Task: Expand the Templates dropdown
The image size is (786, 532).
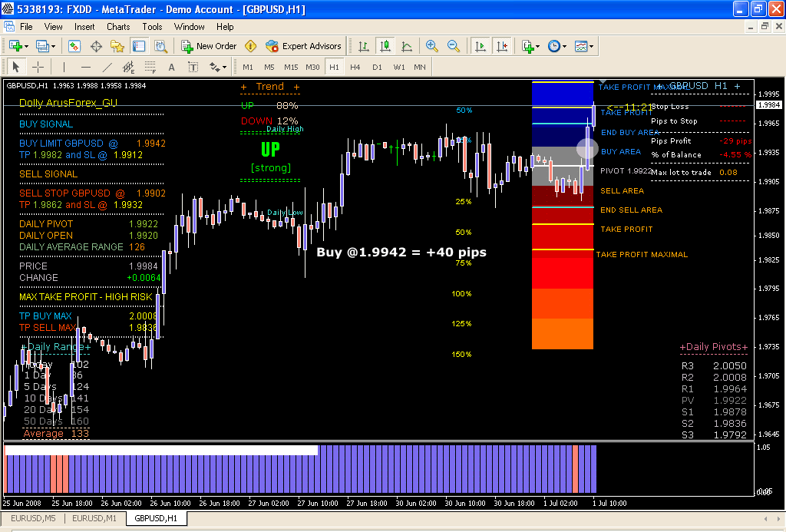Action: click(592, 46)
